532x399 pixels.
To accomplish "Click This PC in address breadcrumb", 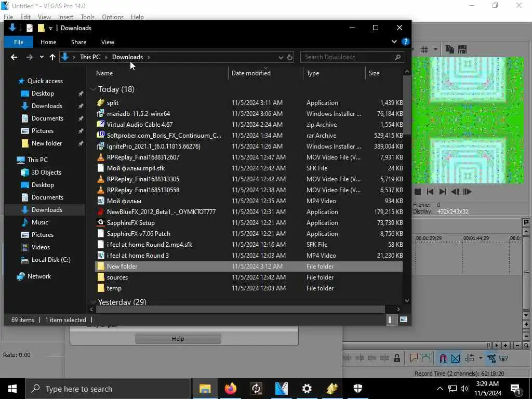I will point(90,57).
